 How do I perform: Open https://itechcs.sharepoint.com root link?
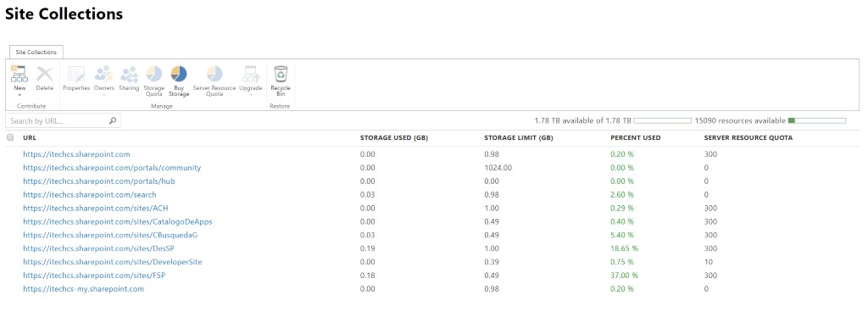pos(76,154)
